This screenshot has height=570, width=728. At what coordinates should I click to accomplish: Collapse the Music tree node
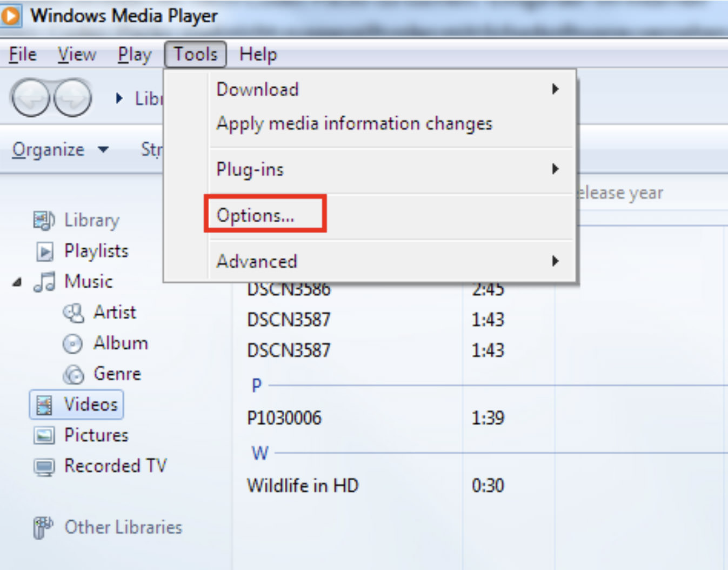tap(17, 282)
